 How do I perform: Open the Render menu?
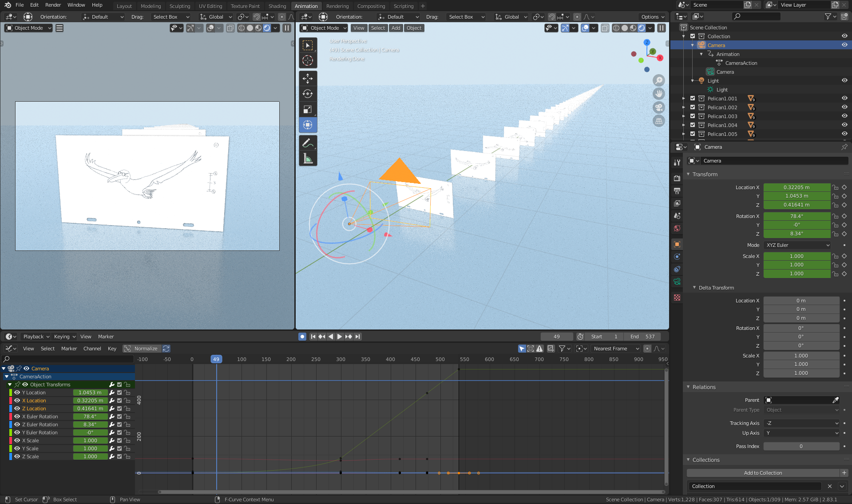pos(53,5)
